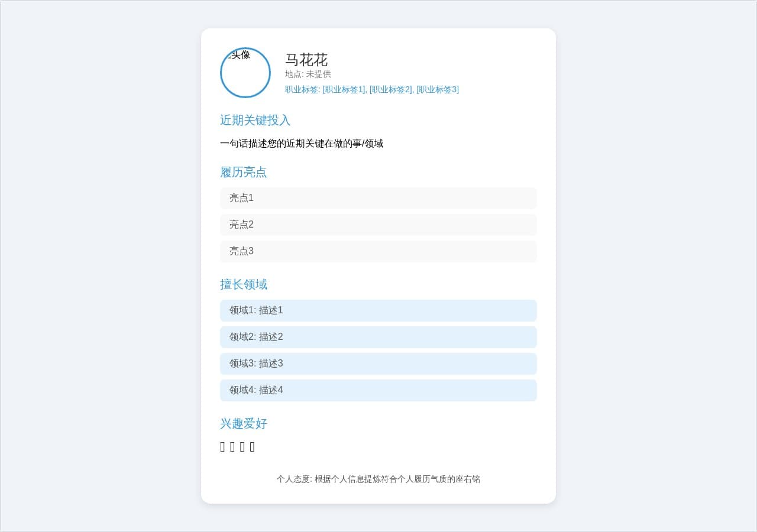Click the 近期关键投入 heading
This screenshot has width=757, height=532.
pyautogui.click(x=255, y=120)
